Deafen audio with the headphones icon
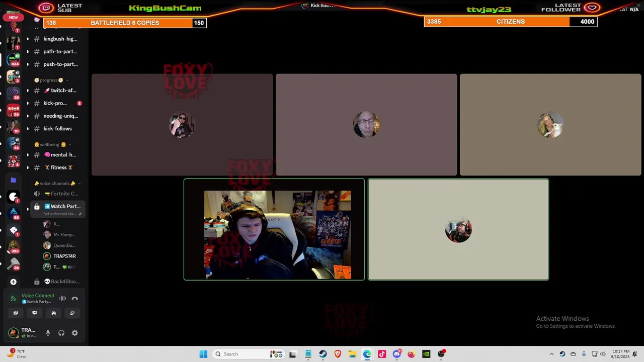The width and height of the screenshot is (644, 362). click(x=61, y=333)
